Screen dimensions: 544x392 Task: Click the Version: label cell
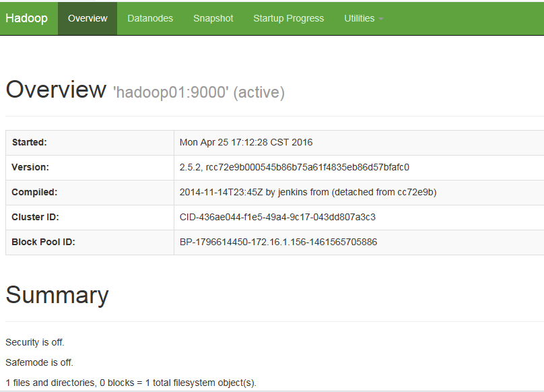point(90,168)
